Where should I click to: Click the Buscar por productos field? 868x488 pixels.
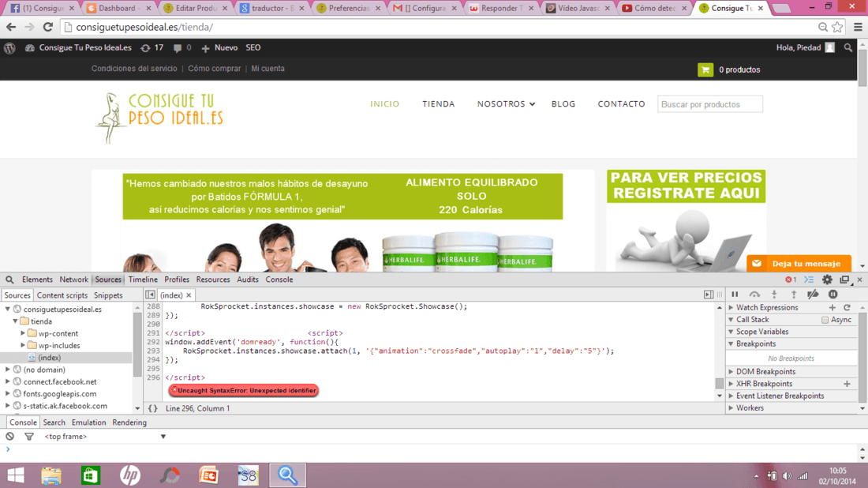coord(709,104)
